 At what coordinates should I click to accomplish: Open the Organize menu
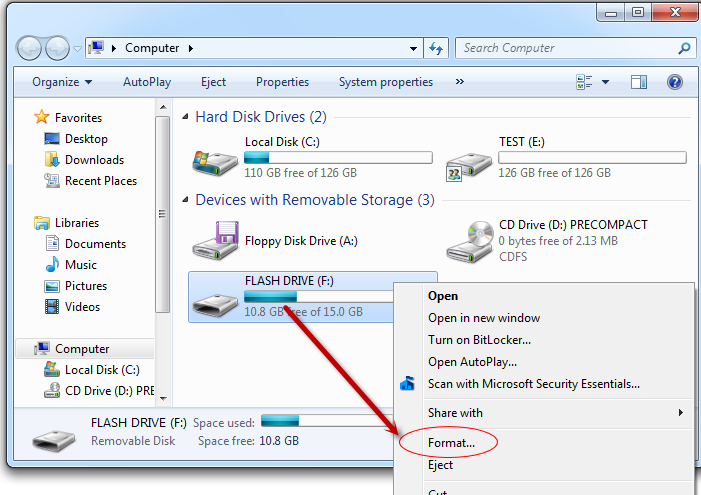pos(62,82)
